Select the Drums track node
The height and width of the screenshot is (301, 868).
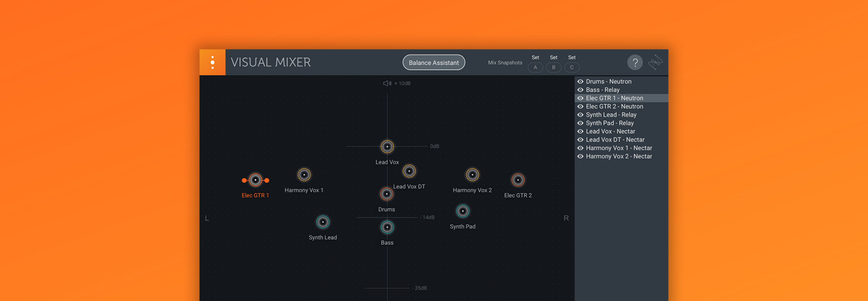coord(386,194)
